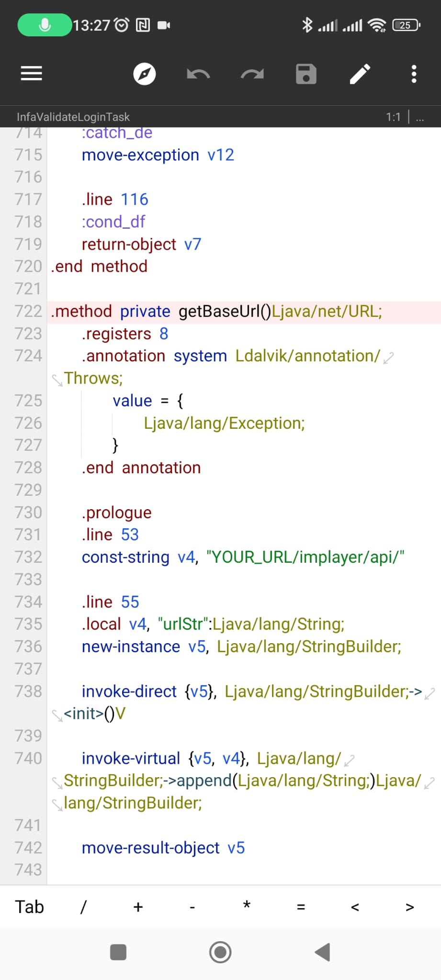Image resolution: width=441 pixels, height=980 pixels.
Task: Redo the reverted edit
Action: click(x=252, y=74)
